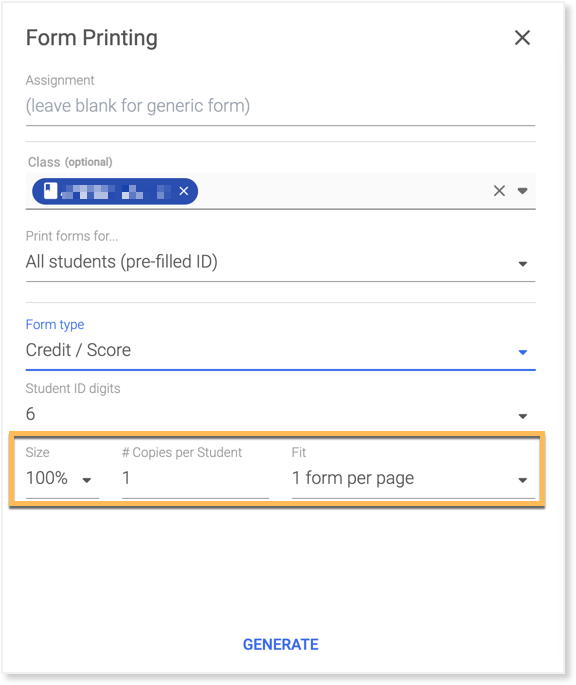576x685 pixels.
Task: Open the Form type dropdown arrow
Action: coord(522,352)
